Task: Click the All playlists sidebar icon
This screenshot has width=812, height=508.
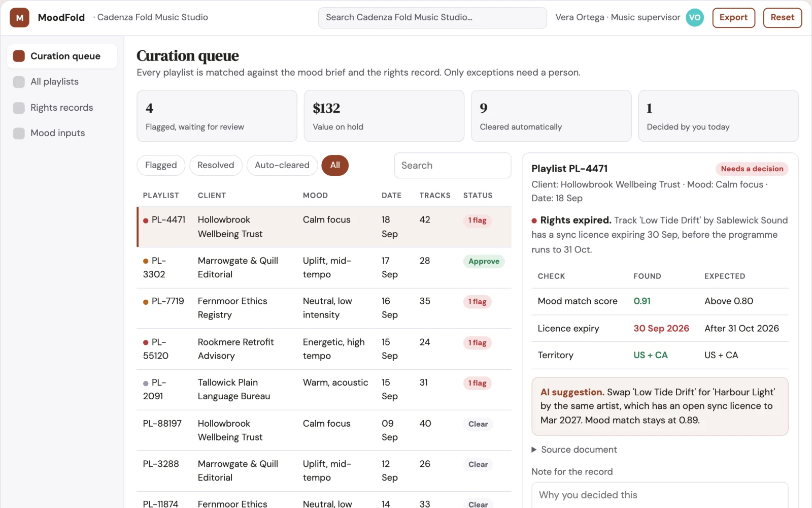Action: pos(19,82)
